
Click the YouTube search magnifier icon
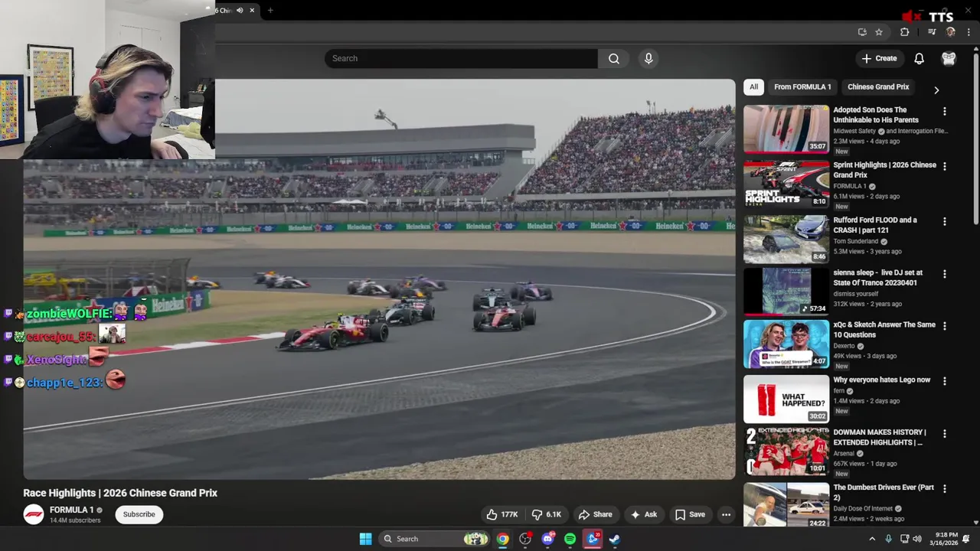click(x=613, y=58)
